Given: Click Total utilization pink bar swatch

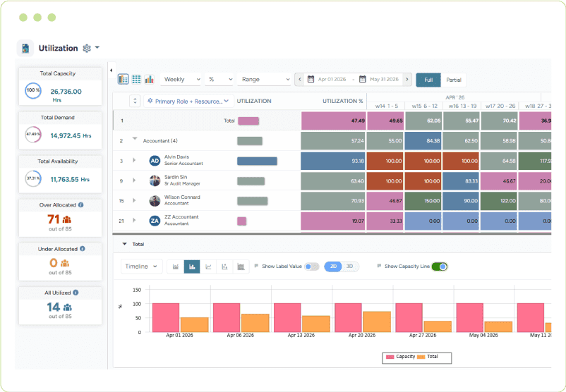Looking at the screenshot, I should point(248,121).
